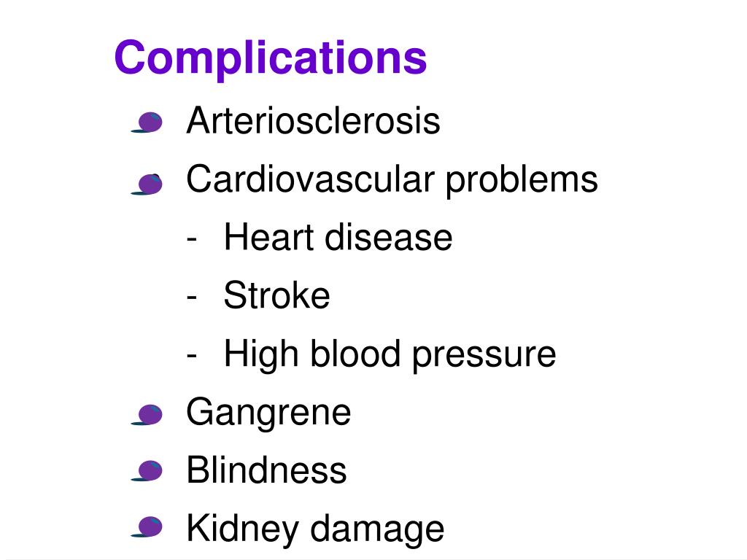This screenshot has height=560, width=747.
Task: Click the dash before High blood pressure
Action: click(192, 354)
